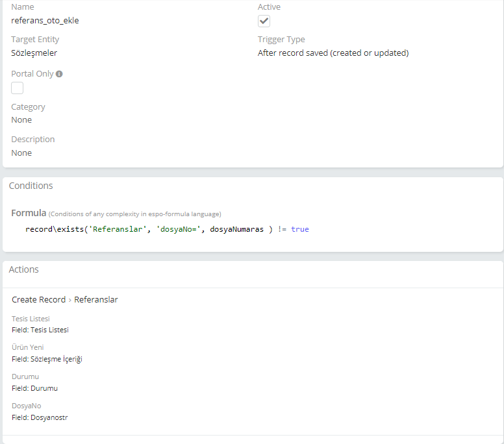Toggle the Active checkbox

(x=264, y=21)
